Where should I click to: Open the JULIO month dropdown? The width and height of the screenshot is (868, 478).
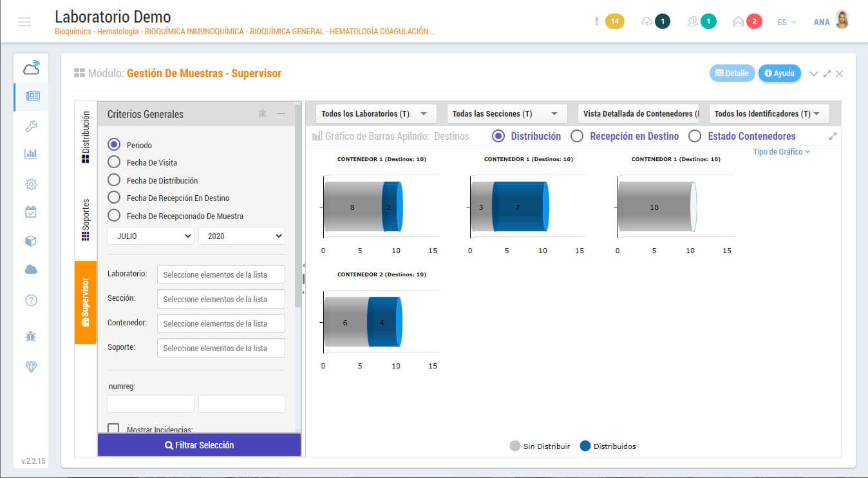click(151, 236)
